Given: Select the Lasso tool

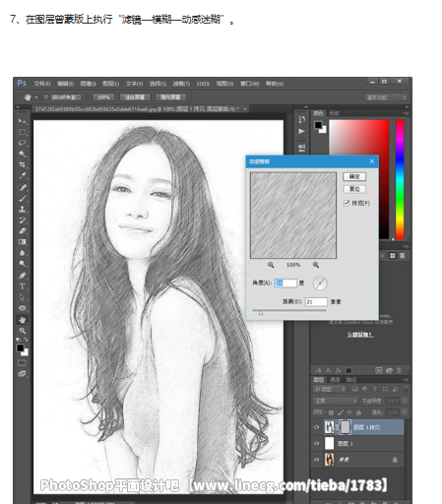Looking at the screenshot, I should pyautogui.click(x=23, y=143).
